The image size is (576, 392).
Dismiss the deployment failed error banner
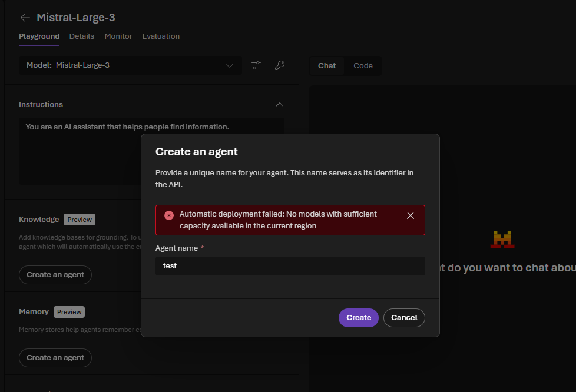(411, 215)
